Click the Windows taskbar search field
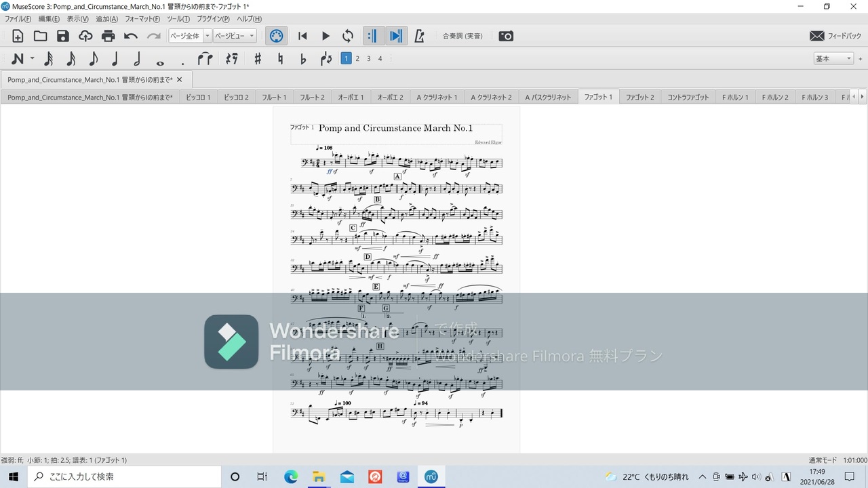Viewport: 868px width, 488px height. pyautogui.click(x=124, y=476)
